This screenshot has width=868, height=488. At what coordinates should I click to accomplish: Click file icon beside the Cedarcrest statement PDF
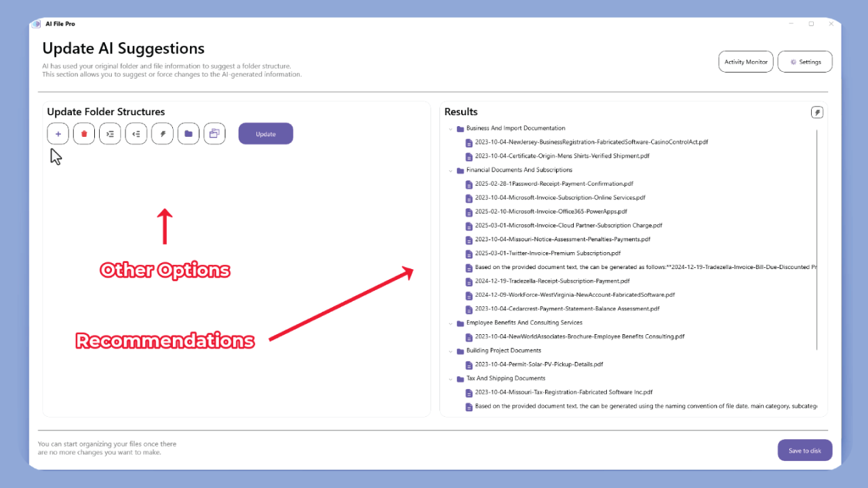pos(469,310)
